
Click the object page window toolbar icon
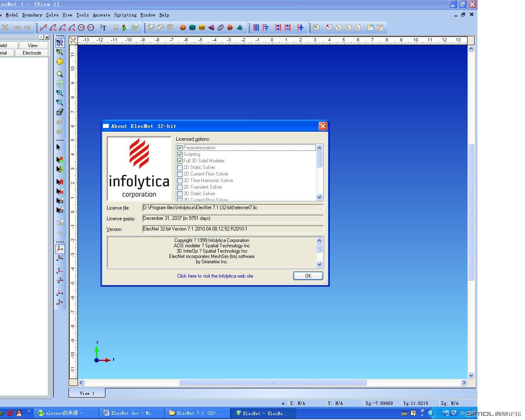pos(370,27)
